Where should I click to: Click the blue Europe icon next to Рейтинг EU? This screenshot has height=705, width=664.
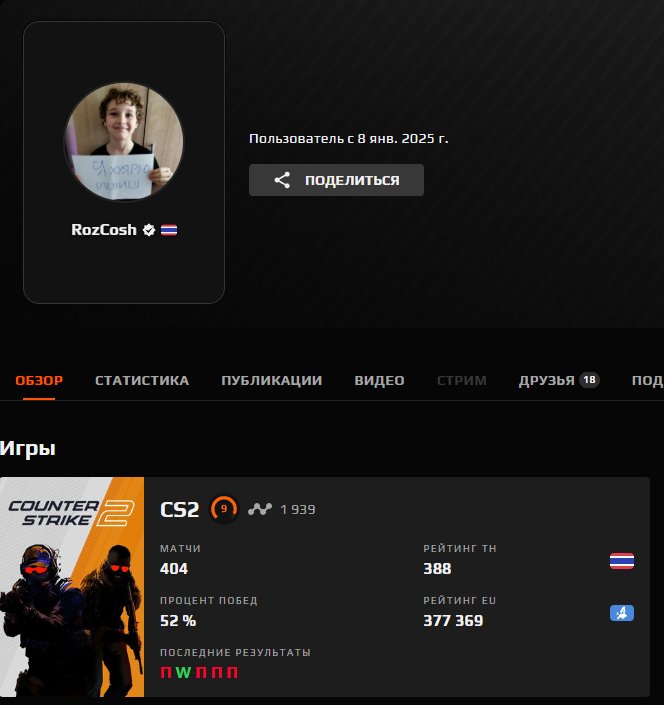[621, 612]
